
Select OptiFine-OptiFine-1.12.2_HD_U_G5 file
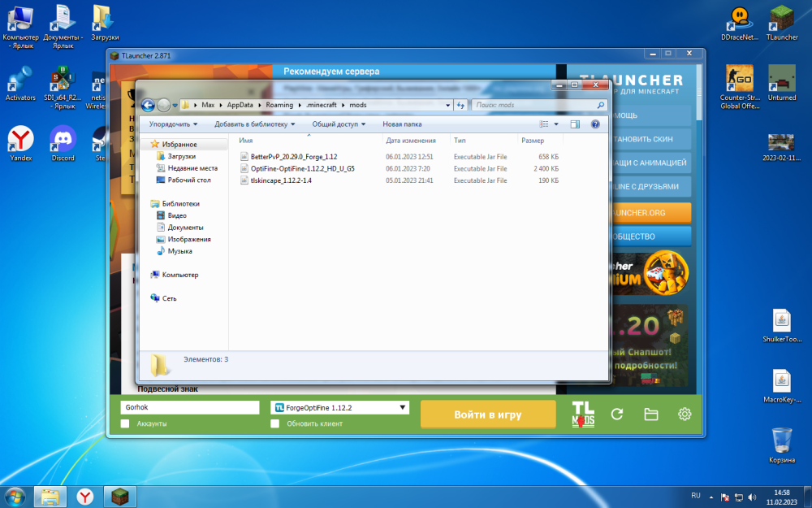(x=302, y=168)
